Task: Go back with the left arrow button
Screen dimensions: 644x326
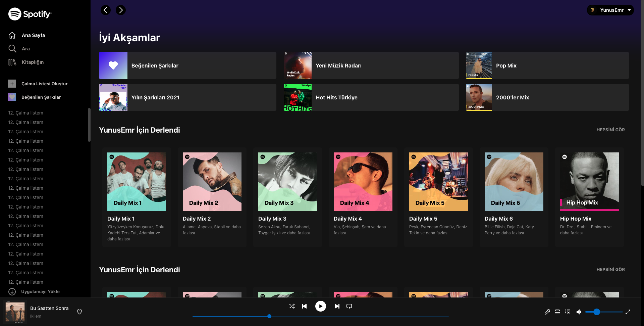Action: [x=106, y=10]
